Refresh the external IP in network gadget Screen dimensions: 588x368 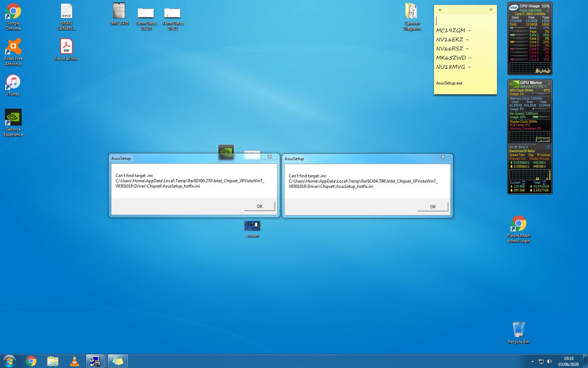tap(548, 147)
